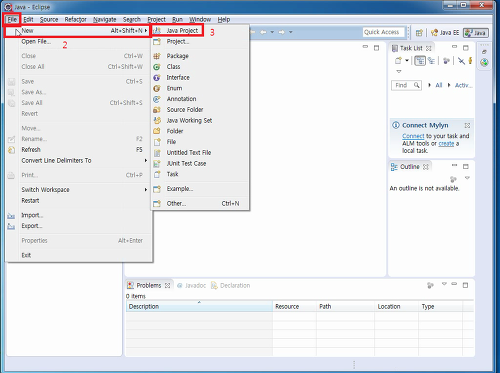500x373 pixels.
Task: Click the Forward navigation arrow in toolbar
Action: (282, 32)
